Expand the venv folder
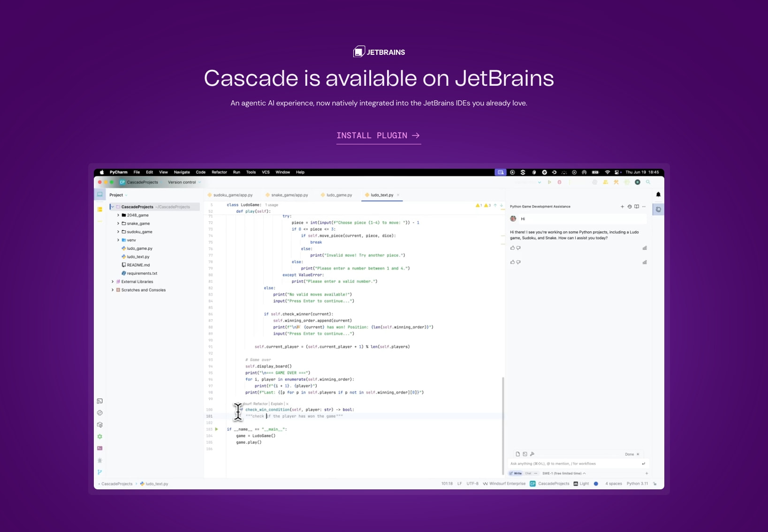 [118, 240]
